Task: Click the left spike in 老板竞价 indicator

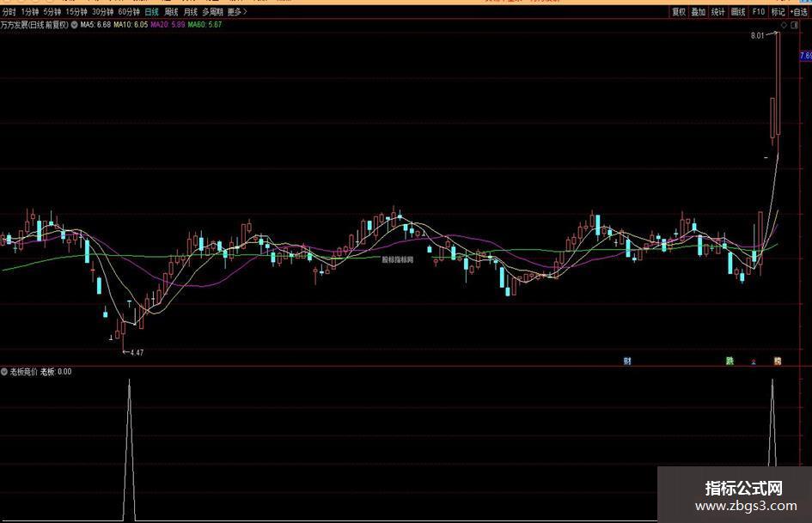Action: pos(129,449)
